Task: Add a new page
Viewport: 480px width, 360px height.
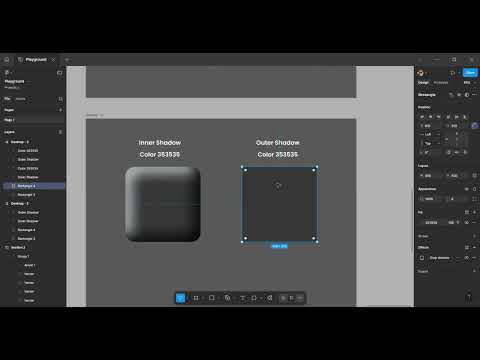Action: click(60, 110)
